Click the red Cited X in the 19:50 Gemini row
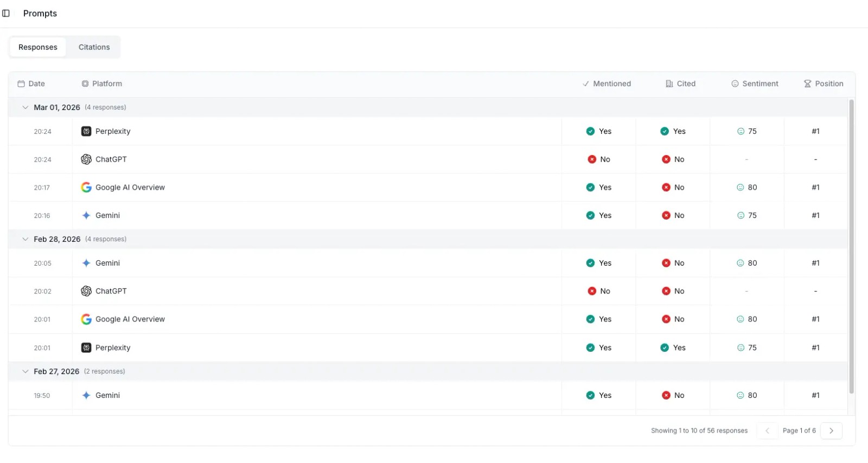 click(666, 395)
